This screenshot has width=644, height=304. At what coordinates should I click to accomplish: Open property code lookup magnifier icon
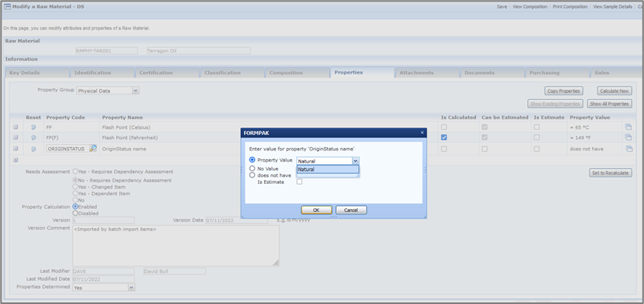[x=94, y=148]
